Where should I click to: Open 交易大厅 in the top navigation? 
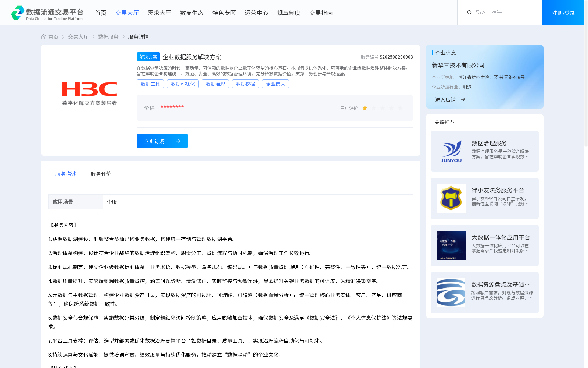coord(127,13)
